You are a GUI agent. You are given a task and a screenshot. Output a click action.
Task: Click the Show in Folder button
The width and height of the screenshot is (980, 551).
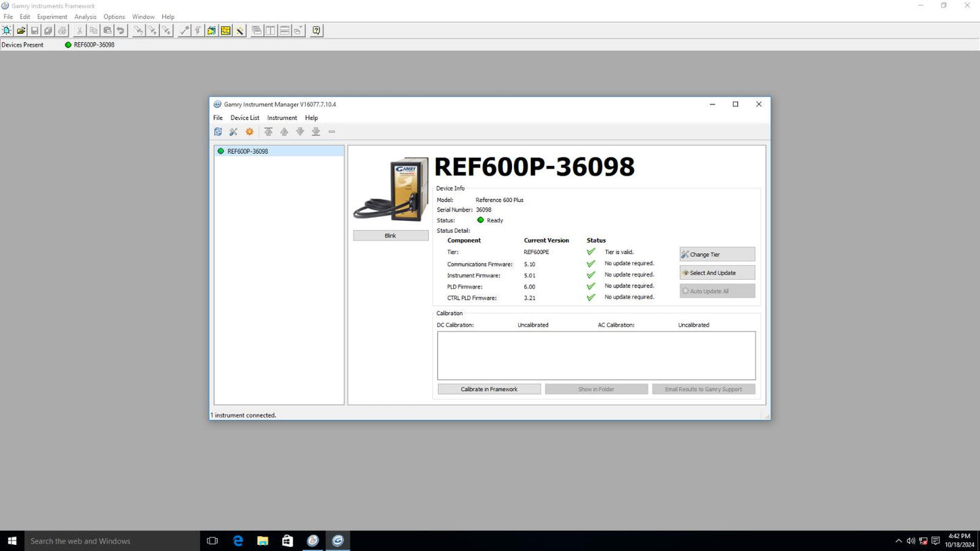point(596,389)
